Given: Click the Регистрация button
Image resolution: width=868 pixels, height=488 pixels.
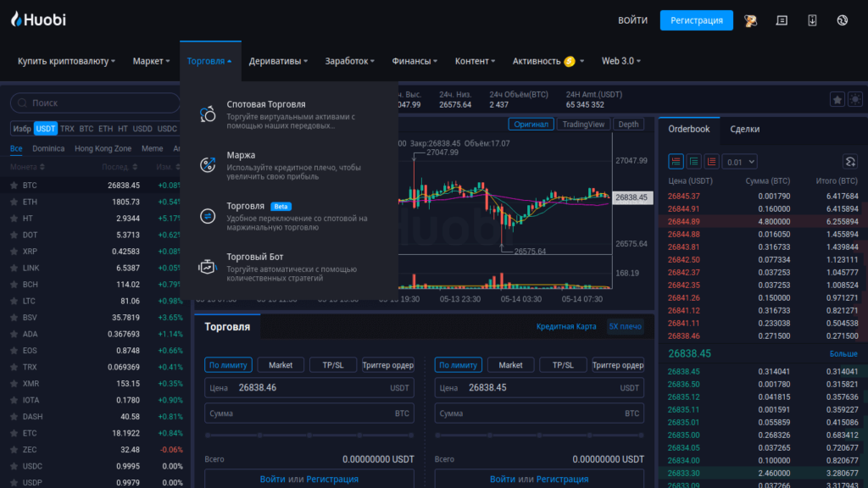Looking at the screenshot, I should point(696,19).
